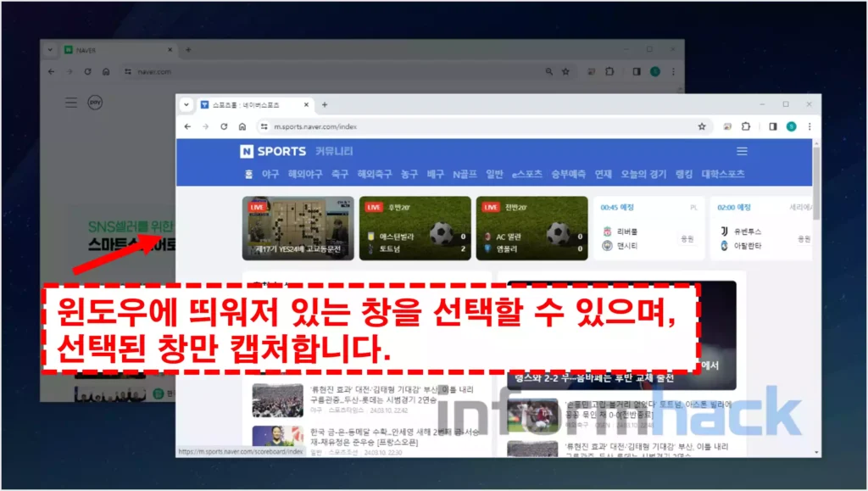Open live 애스턴빌라 vs 토트넘 match card
The width and height of the screenshot is (868, 491).
click(x=415, y=228)
